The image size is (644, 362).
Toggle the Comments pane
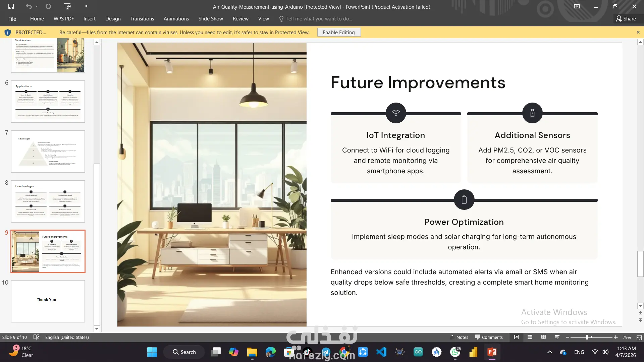point(489,337)
